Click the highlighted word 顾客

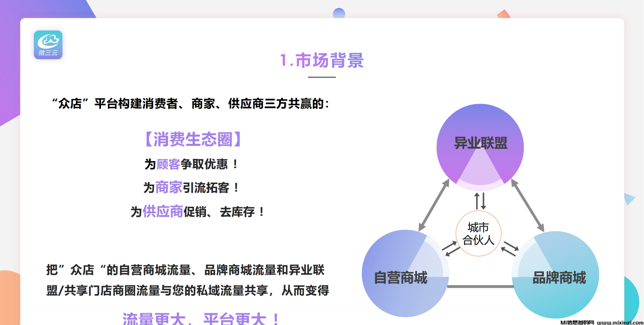(x=168, y=164)
